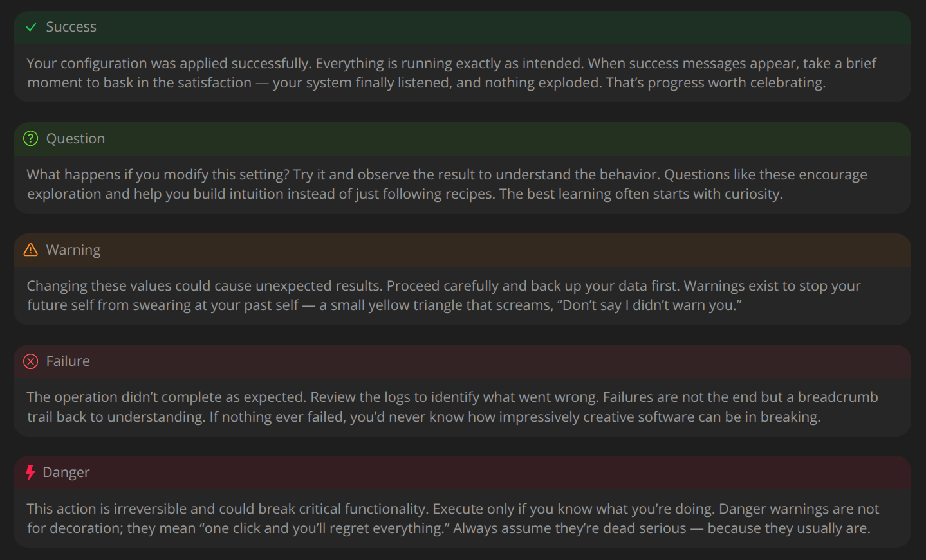Image resolution: width=926 pixels, height=560 pixels.
Task: Click the red X Failure icon
Action: [x=31, y=361]
